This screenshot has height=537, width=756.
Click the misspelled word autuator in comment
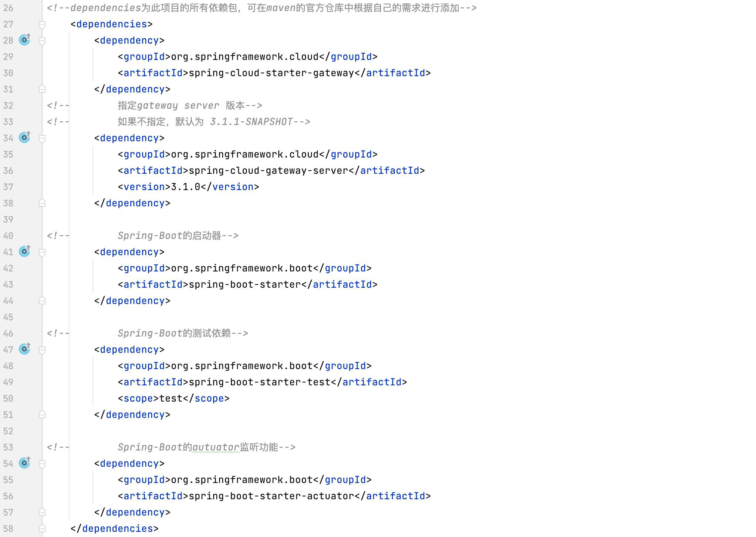(x=216, y=447)
